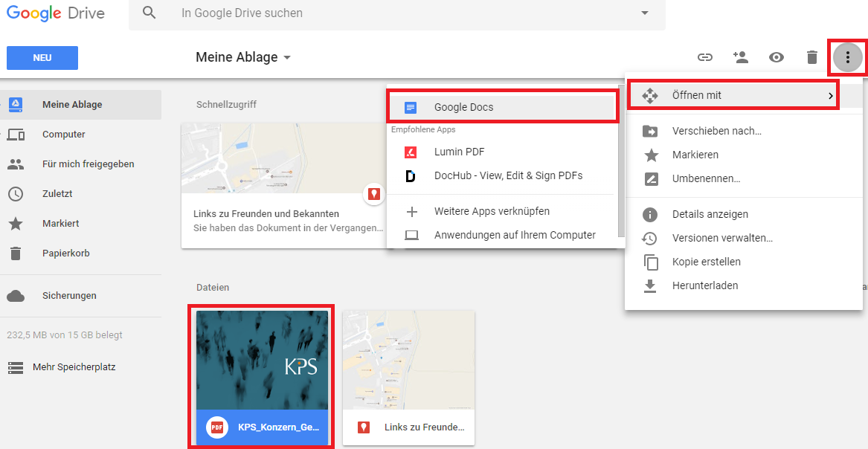Expand the 'Öffnen mit' submenu arrow

point(830,96)
